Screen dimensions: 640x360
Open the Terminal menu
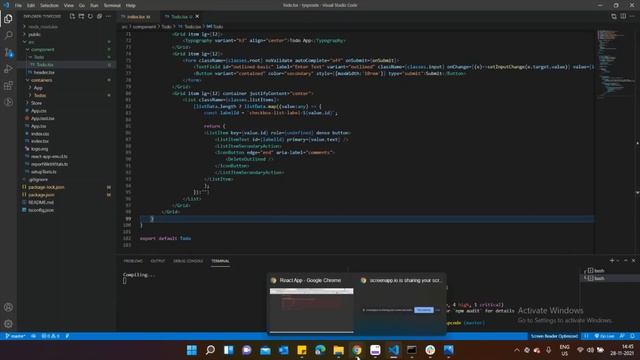tap(112, 5)
